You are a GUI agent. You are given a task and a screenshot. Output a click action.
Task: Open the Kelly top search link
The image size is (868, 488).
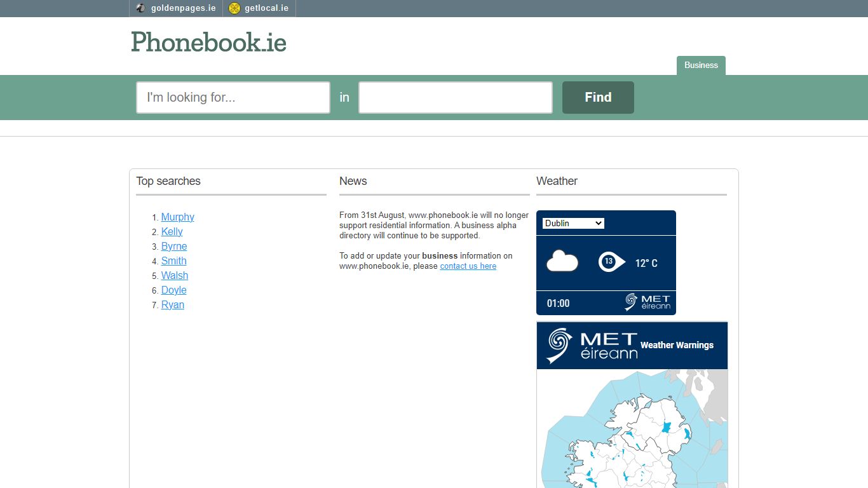(172, 231)
